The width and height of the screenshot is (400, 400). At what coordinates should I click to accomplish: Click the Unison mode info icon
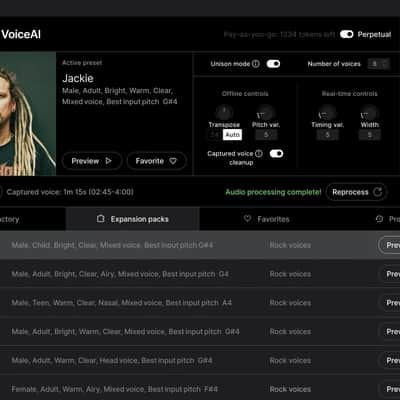click(x=256, y=64)
